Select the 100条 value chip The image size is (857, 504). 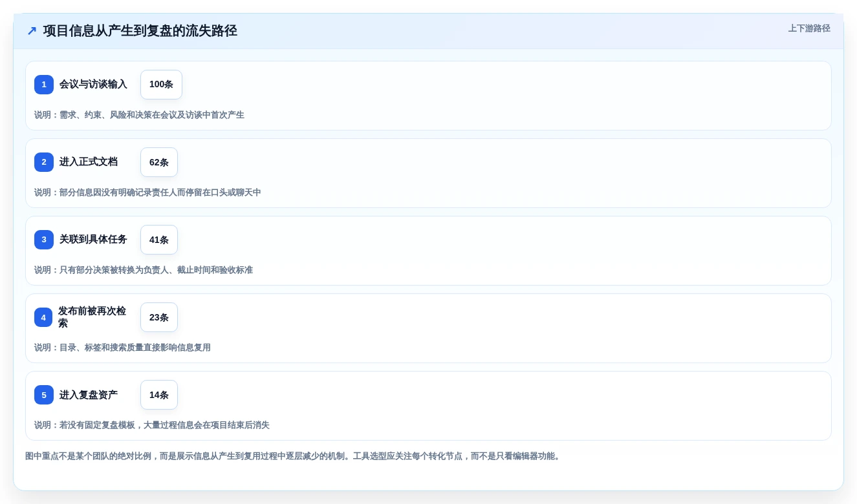click(x=161, y=85)
